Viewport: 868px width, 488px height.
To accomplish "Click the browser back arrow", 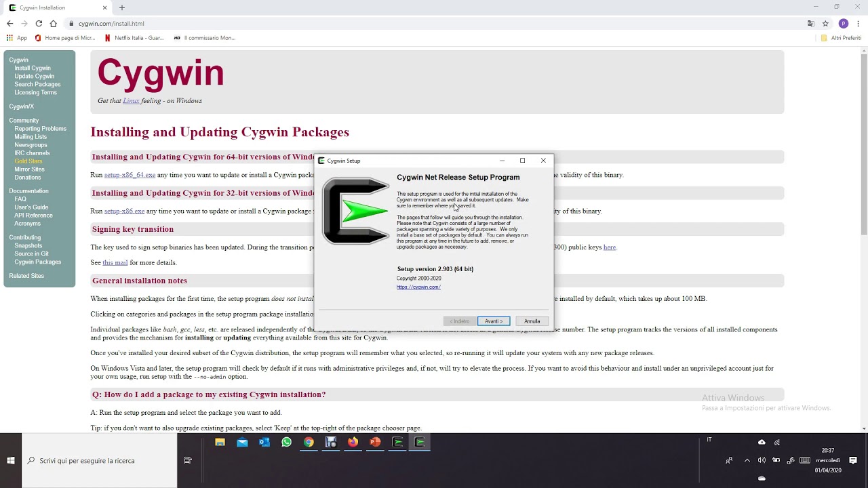I will point(9,23).
